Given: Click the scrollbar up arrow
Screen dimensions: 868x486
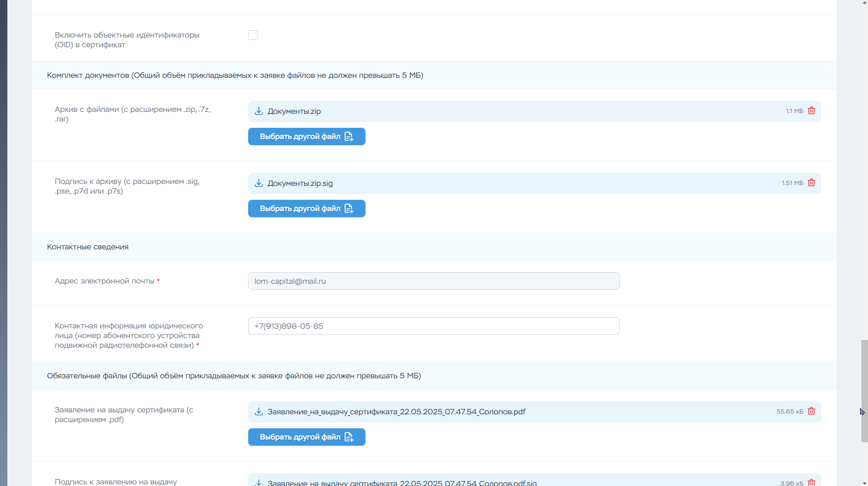Looking at the screenshot, I should click(865, 3).
